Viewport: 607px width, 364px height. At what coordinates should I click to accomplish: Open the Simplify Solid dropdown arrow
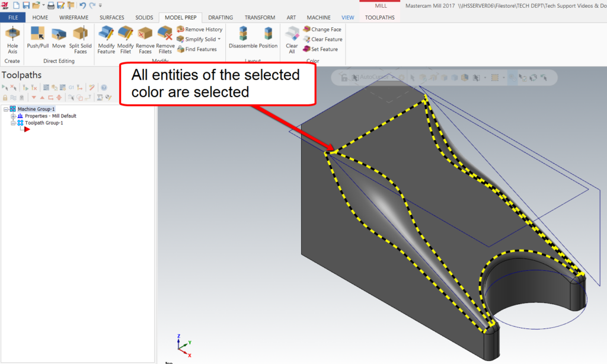click(x=219, y=39)
